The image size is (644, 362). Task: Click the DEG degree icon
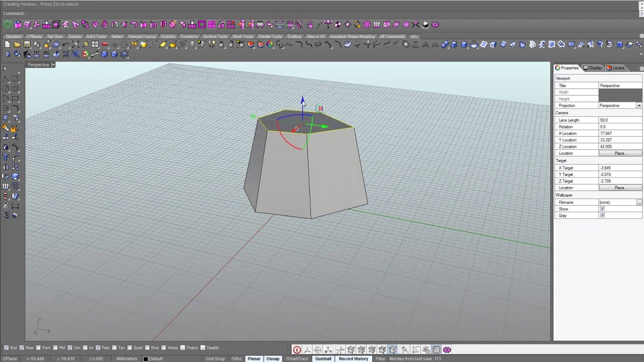tap(46, 54)
